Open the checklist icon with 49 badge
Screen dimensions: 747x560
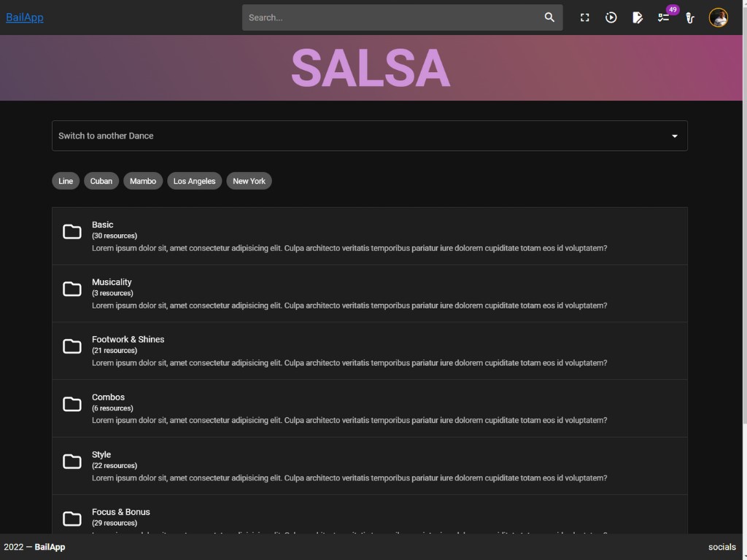664,17
